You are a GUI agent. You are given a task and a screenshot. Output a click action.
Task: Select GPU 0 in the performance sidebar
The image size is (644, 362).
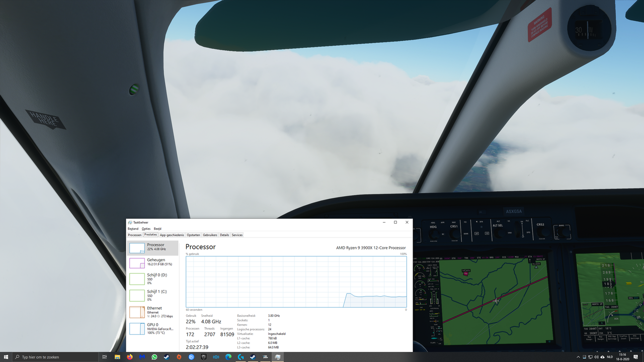(x=152, y=328)
